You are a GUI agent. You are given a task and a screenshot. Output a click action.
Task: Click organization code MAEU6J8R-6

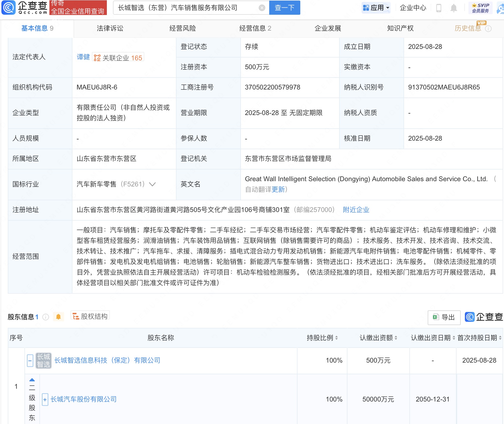tap(97, 87)
